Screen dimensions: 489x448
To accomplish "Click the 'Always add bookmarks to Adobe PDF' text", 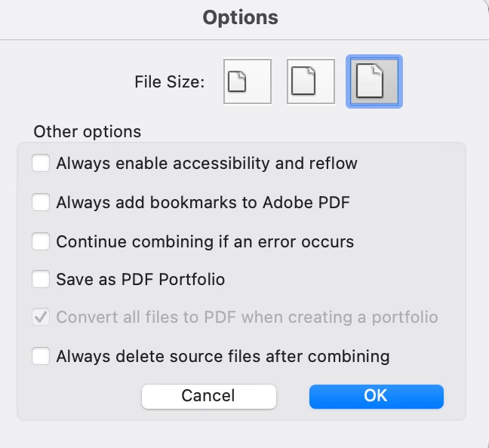I will click(203, 203).
